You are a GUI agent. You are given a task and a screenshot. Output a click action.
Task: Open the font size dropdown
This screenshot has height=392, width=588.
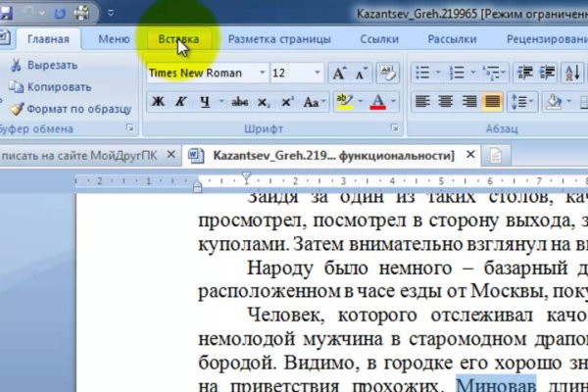(x=318, y=73)
